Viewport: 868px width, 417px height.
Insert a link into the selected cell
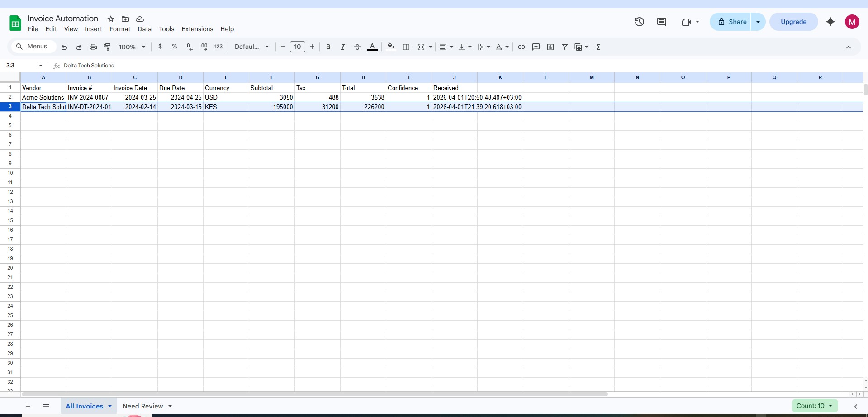click(x=521, y=47)
